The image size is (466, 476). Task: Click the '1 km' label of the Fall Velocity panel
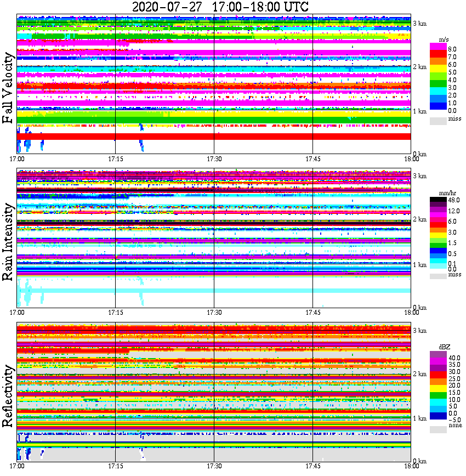click(419, 111)
